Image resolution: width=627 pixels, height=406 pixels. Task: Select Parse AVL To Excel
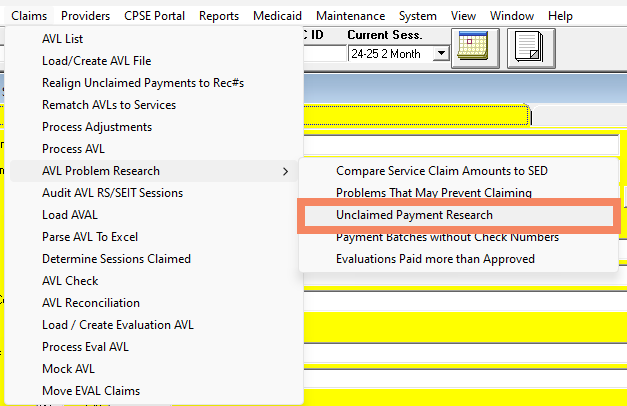click(89, 237)
